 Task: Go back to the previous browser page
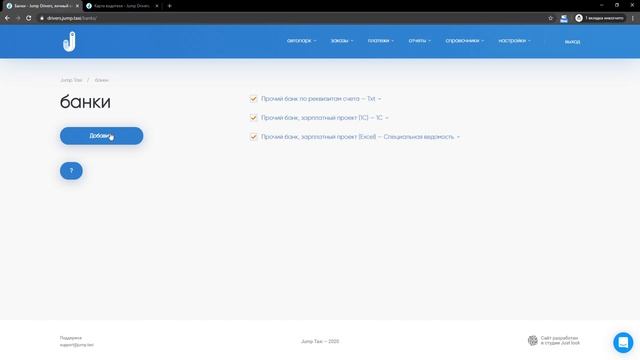point(7,18)
